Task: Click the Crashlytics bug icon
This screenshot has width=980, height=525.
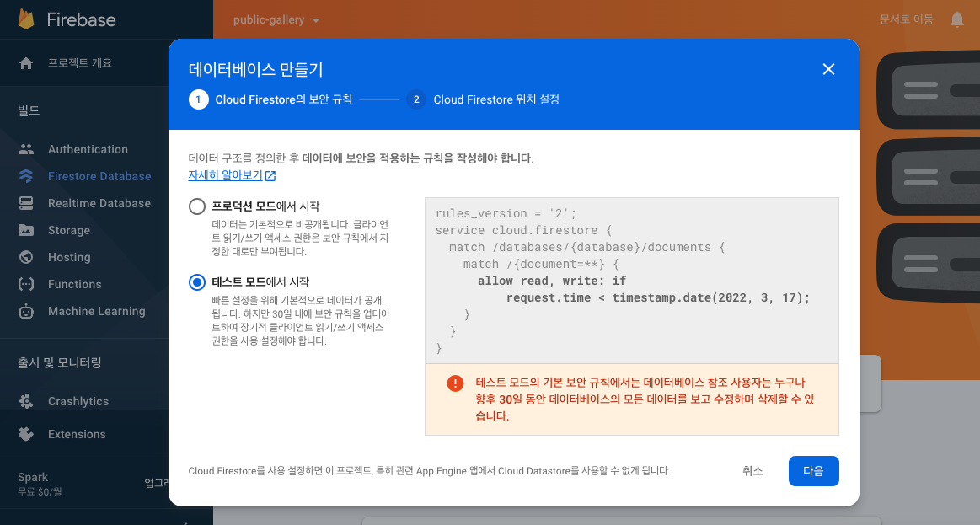Action: point(26,401)
